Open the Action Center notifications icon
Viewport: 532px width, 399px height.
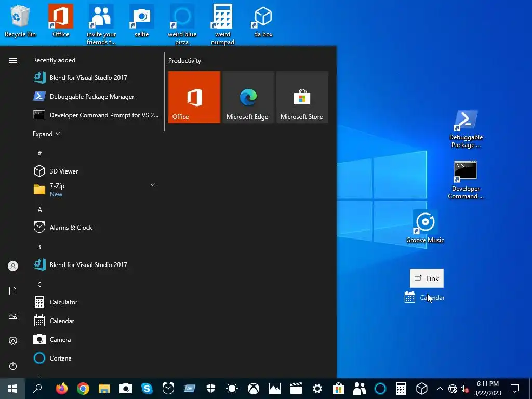[x=515, y=389]
